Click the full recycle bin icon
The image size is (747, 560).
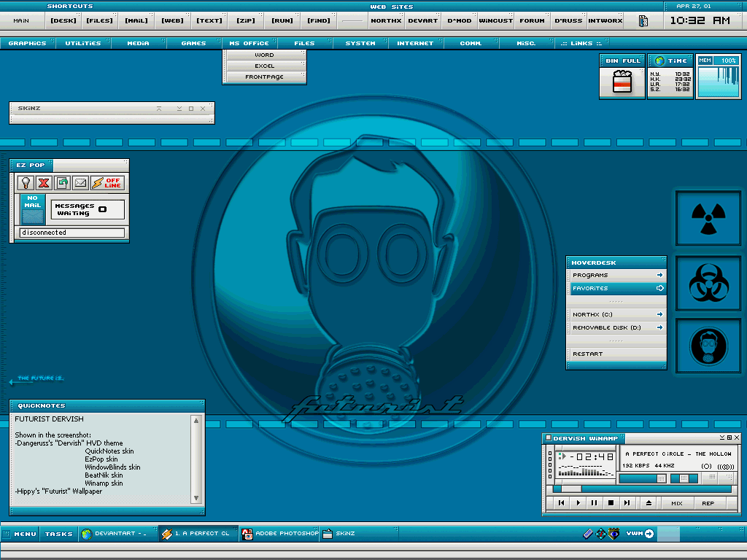pyautogui.click(x=622, y=82)
